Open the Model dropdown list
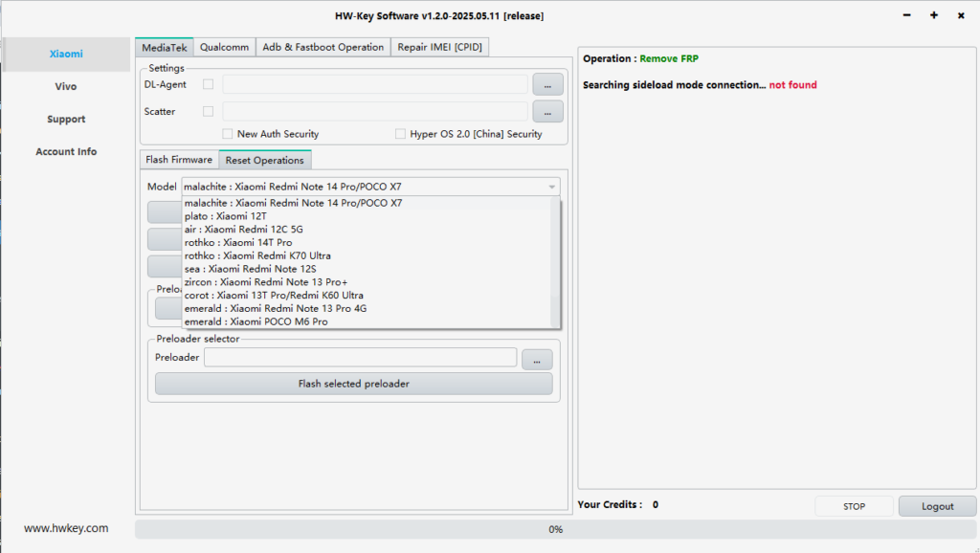Viewport: 980px width, 553px height. point(551,186)
